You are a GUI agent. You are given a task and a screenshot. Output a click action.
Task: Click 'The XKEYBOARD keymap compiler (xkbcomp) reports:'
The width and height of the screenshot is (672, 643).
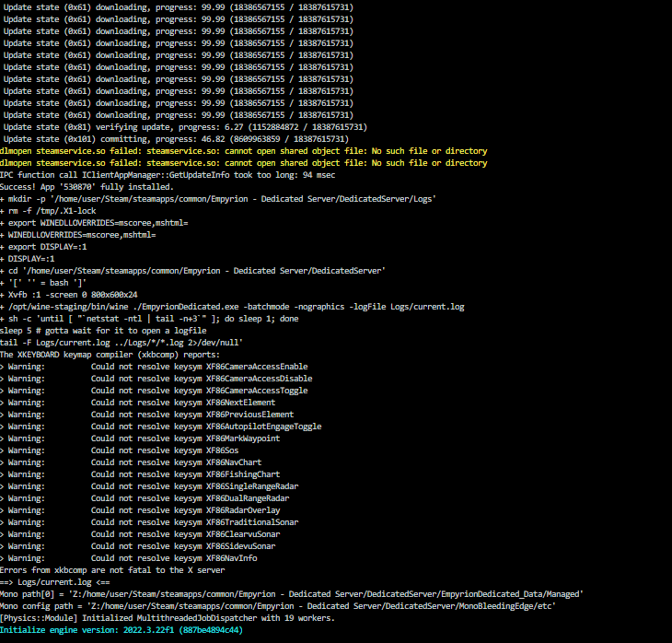click(110, 356)
